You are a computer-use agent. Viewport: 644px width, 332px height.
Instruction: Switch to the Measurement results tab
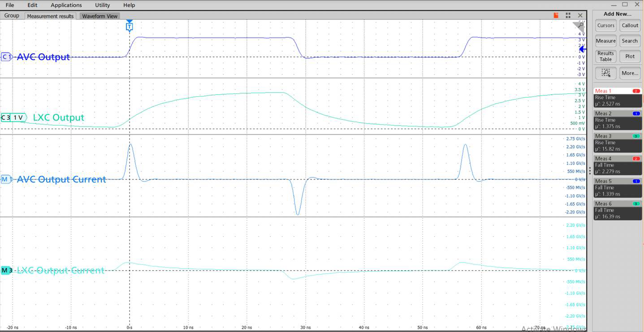pos(50,16)
